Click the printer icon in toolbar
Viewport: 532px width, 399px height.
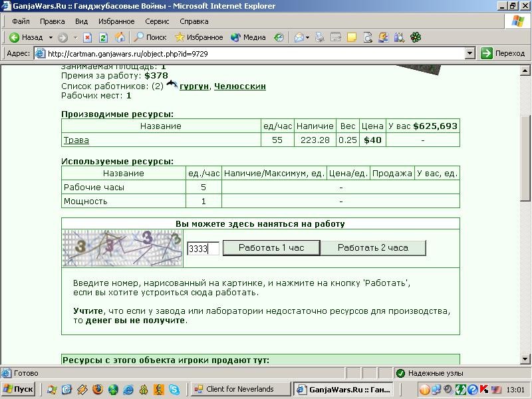tap(319, 37)
